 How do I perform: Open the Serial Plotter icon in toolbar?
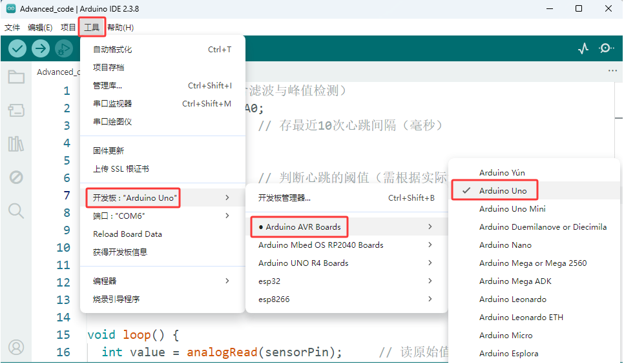pyautogui.click(x=583, y=48)
